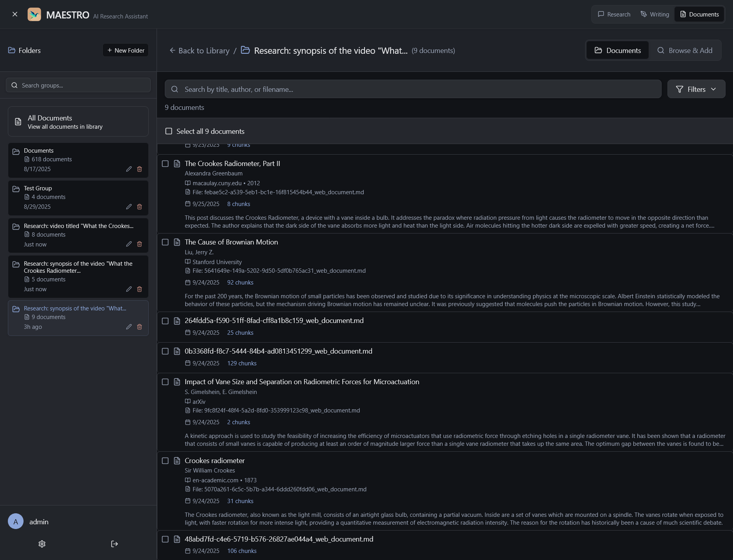Check The Crookes Radiometer, Part II box
This screenshot has height=560, width=733.
coord(165,164)
